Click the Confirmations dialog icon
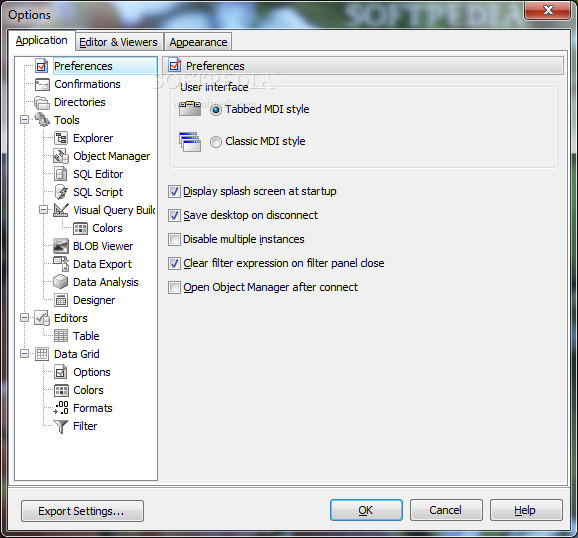The image size is (578, 538). (42, 84)
